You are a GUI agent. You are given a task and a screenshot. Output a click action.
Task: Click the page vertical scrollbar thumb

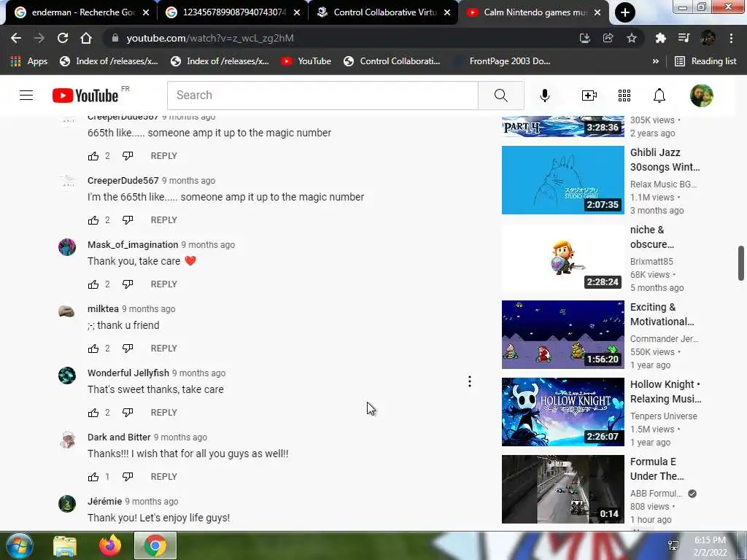point(741,263)
